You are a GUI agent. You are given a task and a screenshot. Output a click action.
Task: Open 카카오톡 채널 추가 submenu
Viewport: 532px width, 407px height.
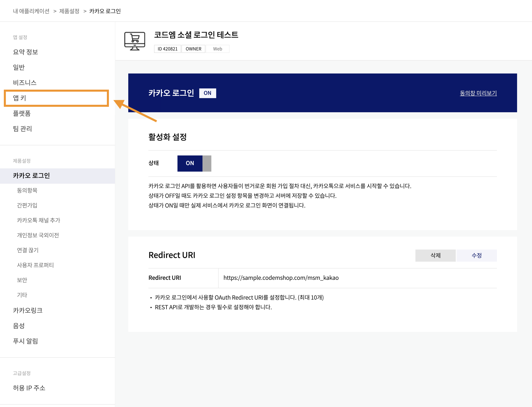pyautogui.click(x=39, y=220)
